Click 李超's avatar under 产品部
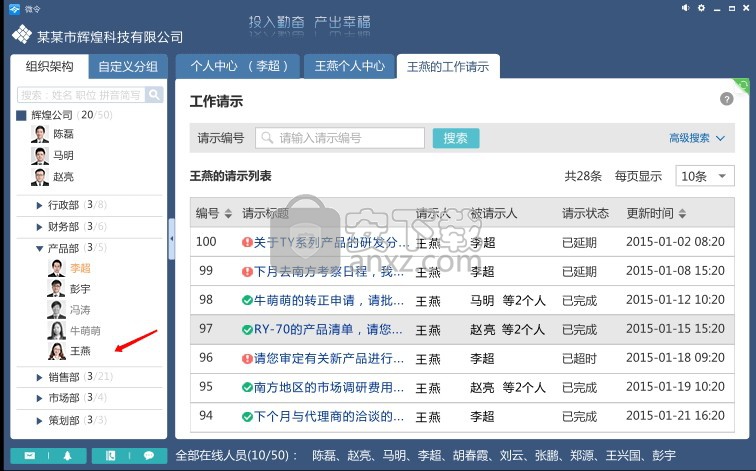756x471 pixels. 56,268
